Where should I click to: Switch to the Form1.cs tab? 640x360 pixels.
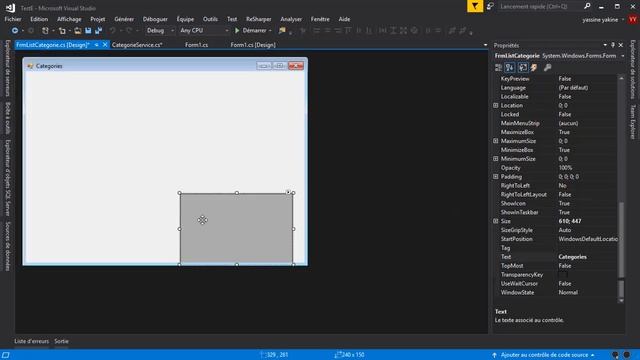[x=196, y=45]
